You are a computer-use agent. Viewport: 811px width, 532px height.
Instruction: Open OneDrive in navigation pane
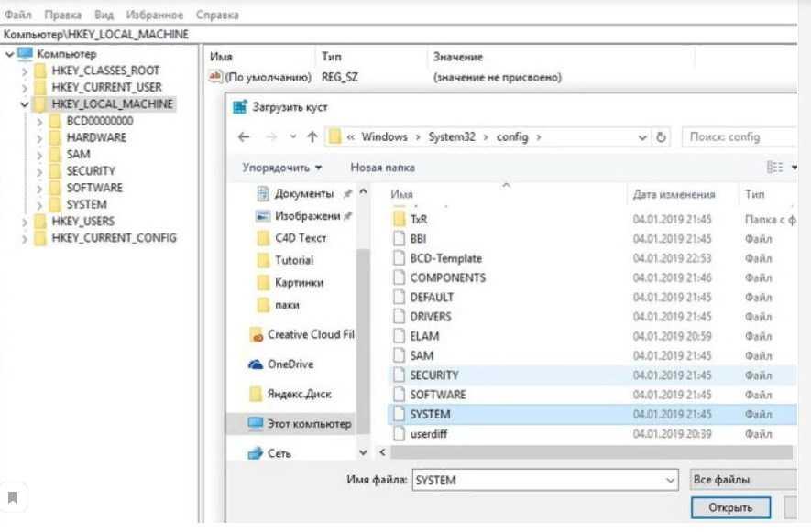[x=290, y=364]
